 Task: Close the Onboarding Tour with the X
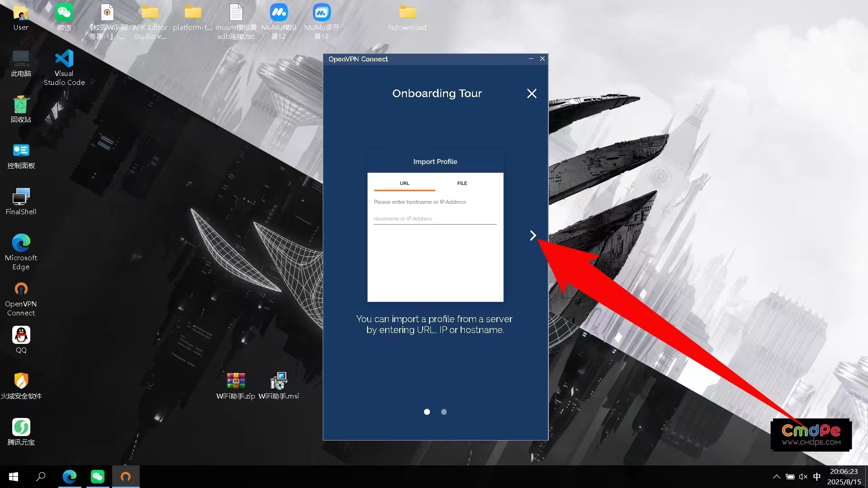tap(532, 94)
